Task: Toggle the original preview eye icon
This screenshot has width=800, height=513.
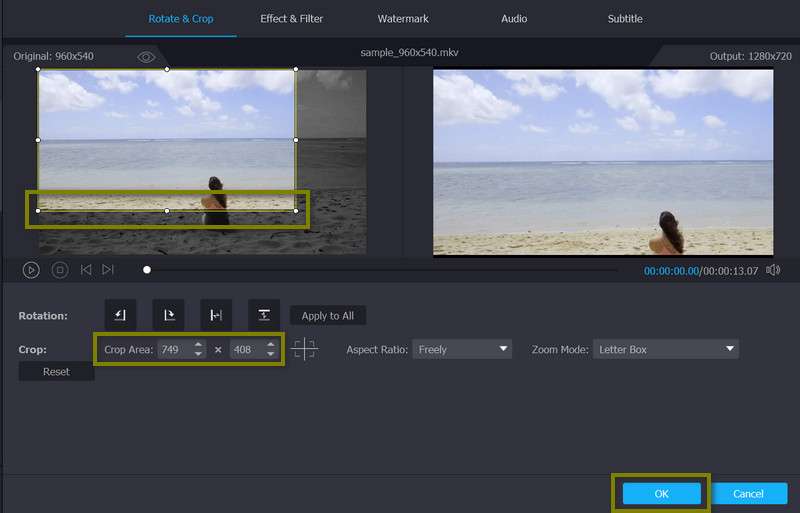Action: pyautogui.click(x=146, y=57)
